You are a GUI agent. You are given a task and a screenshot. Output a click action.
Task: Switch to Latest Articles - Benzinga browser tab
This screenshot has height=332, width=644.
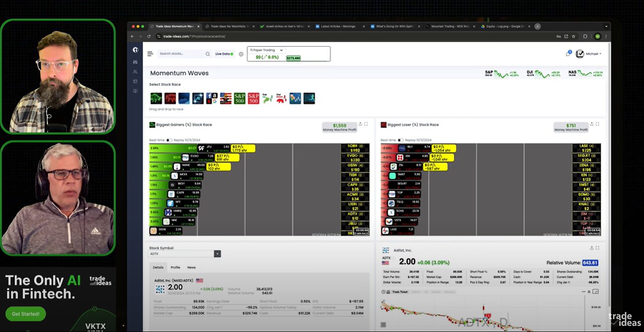[340, 26]
